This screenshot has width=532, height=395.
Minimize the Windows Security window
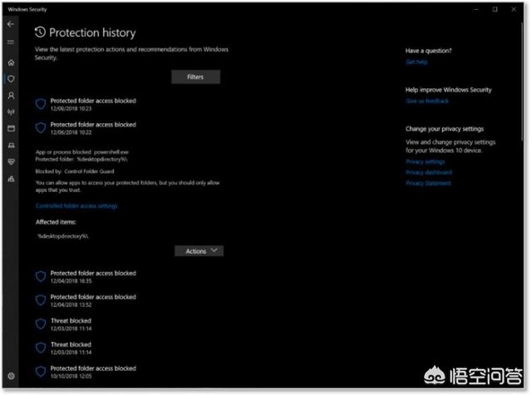[476, 9]
